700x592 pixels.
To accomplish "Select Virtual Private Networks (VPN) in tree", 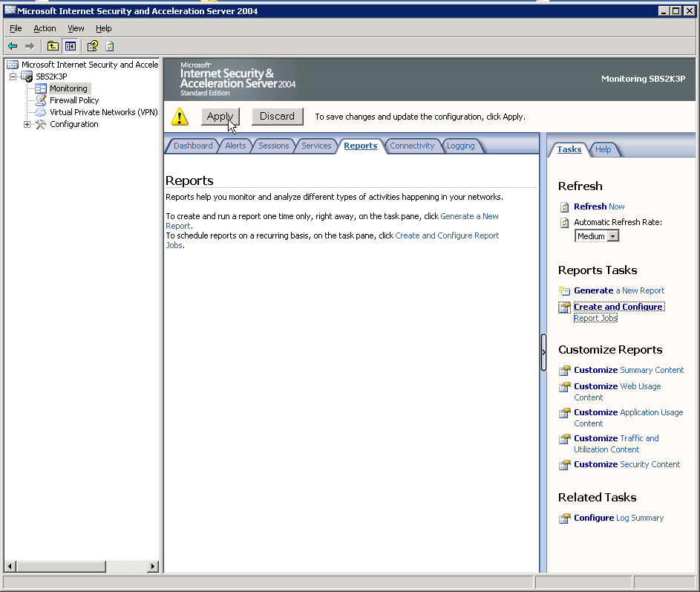I will pos(104,112).
